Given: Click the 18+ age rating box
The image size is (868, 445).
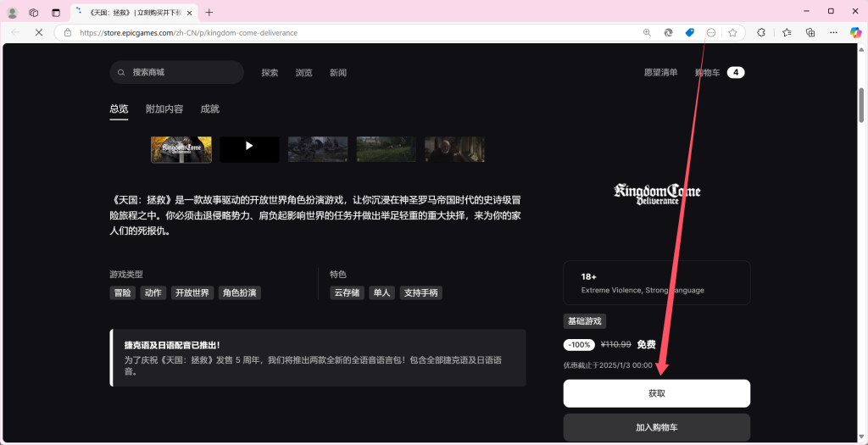Looking at the screenshot, I should coord(657,283).
